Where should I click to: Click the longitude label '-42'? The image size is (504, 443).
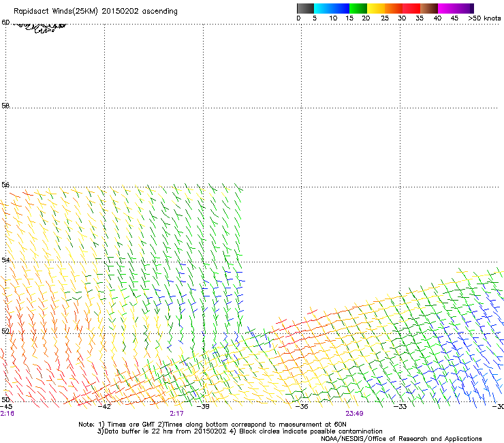pos(104,407)
